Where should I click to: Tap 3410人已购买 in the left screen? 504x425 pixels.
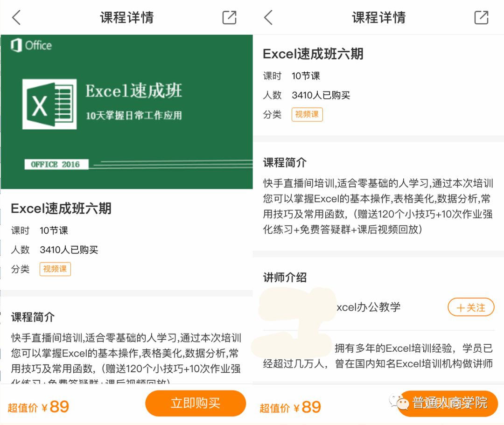tap(69, 250)
